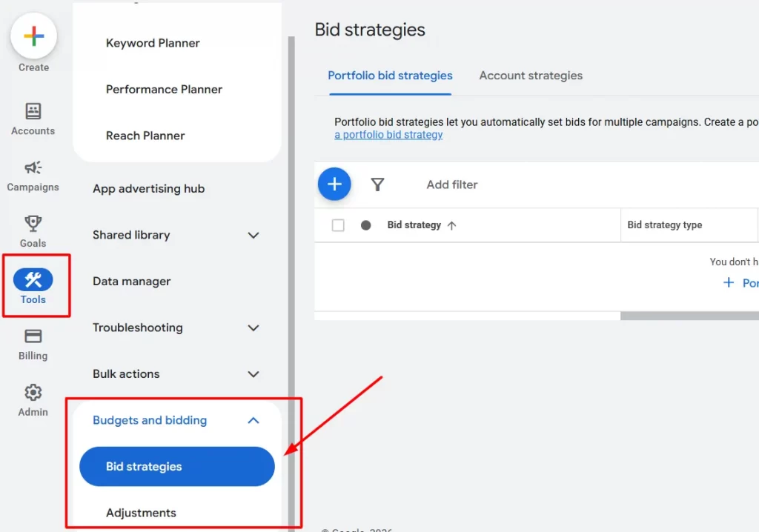Select the Tools wrench icon
The image size is (759, 532).
33,280
